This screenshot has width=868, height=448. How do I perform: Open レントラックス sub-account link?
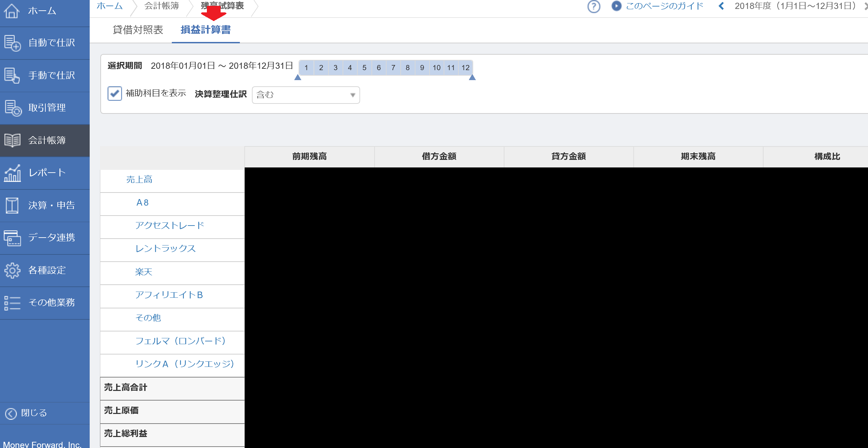tap(165, 249)
